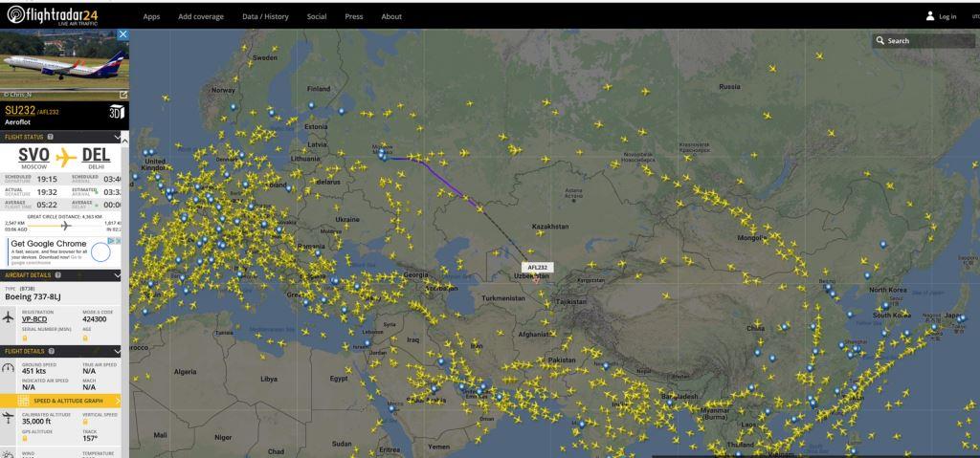Click the round arrow button in Chrome ad
The height and width of the screenshot is (458, 980).
[x=100, y=252]
